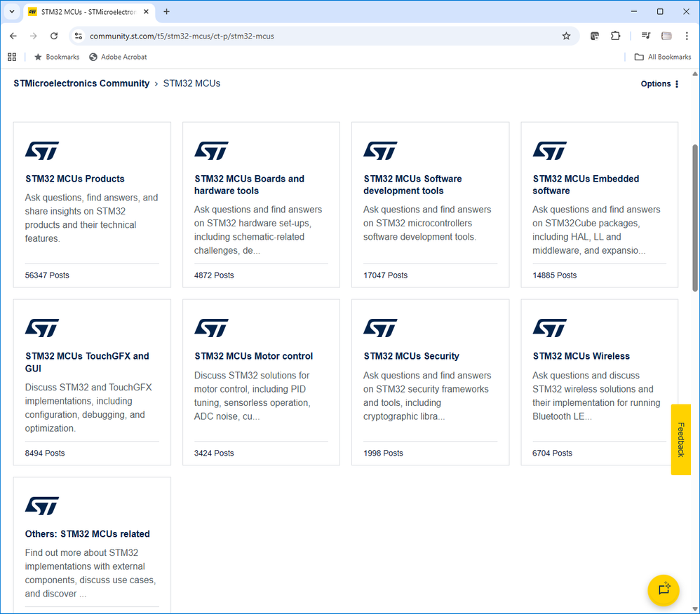Bookmark this page with the star icon
Viewport: 700px width, 614px height.
coord(566,36)
